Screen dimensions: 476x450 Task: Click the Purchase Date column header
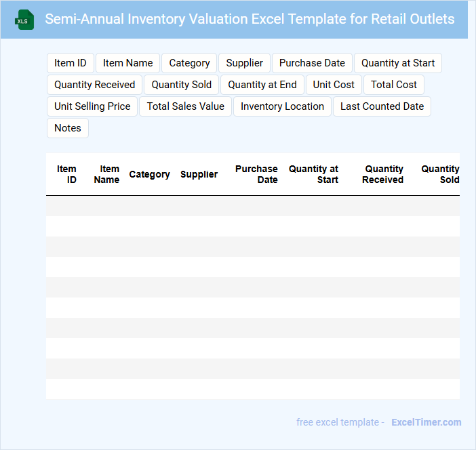[256, 174]
